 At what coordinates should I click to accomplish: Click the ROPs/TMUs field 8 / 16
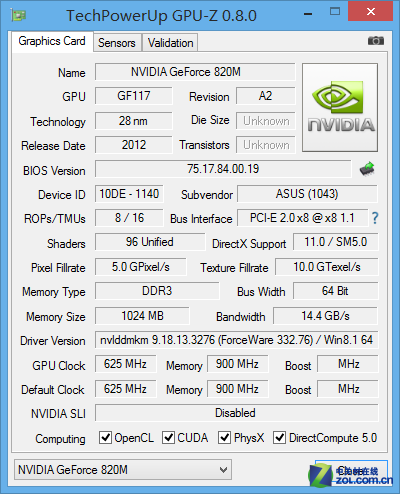tap(129, 218)
